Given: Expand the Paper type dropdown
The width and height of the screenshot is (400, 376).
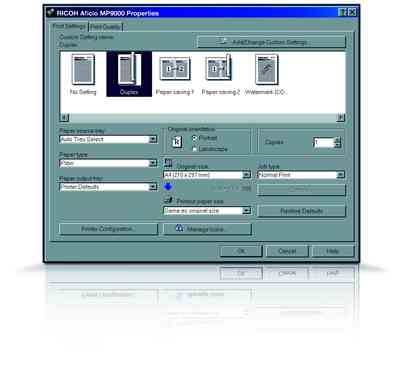Looking at the screenshot, I should [x=153, y=163].
